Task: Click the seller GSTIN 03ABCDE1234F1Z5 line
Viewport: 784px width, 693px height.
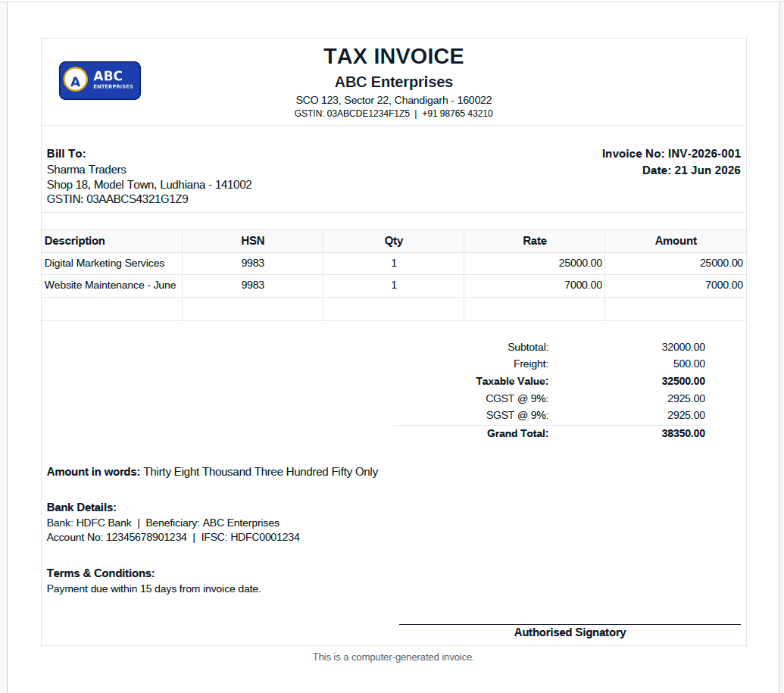Action: [x=393, y=114]
